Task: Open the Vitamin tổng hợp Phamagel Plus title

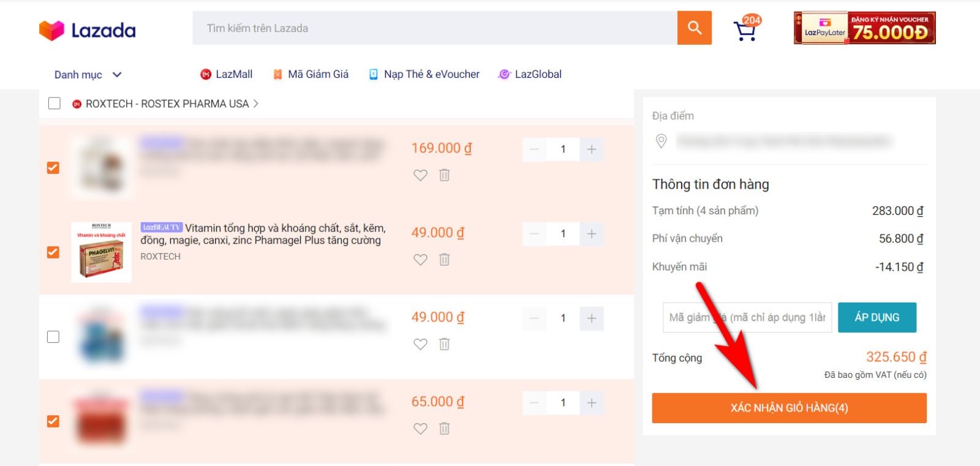Action: tap(263, 234)
